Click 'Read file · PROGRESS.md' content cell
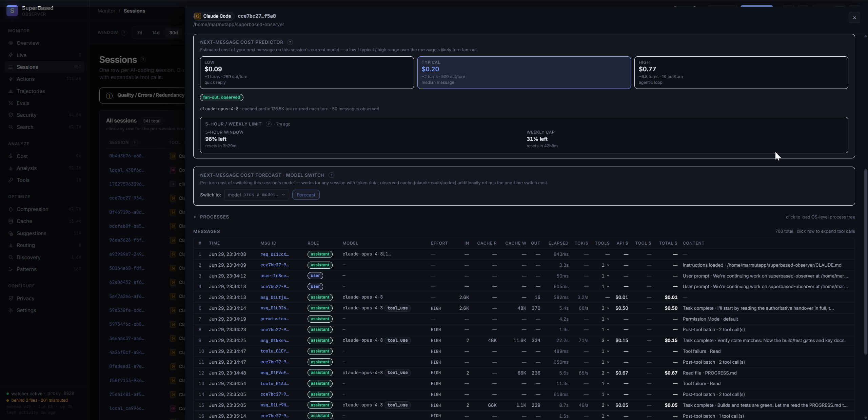868x420 pixels. (710, 373)
